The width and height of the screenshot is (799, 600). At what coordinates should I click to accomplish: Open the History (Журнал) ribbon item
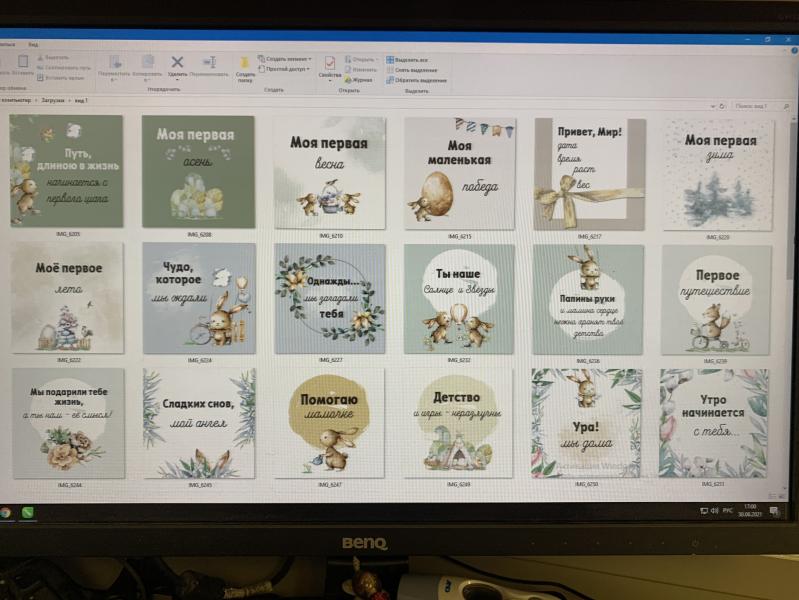(361, 80)
